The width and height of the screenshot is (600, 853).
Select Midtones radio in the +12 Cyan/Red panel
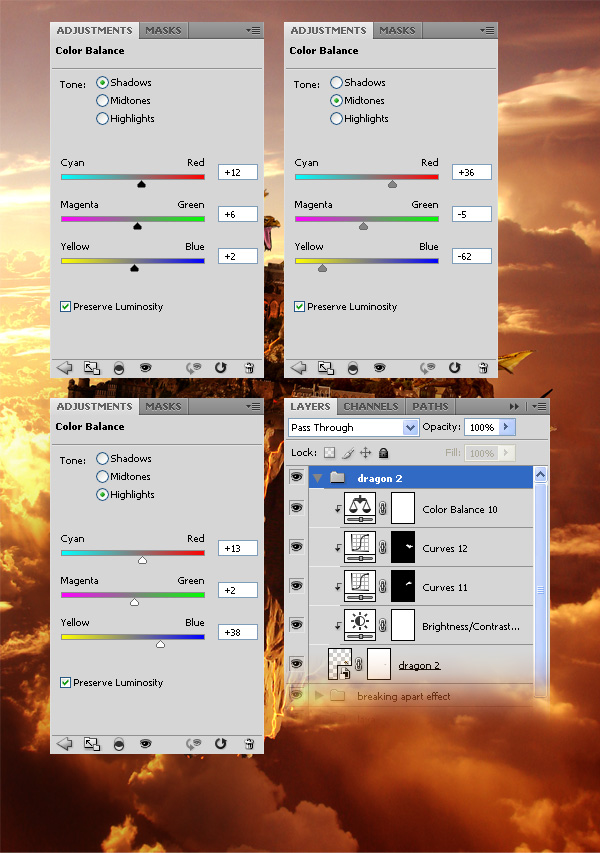coord(102,101)
